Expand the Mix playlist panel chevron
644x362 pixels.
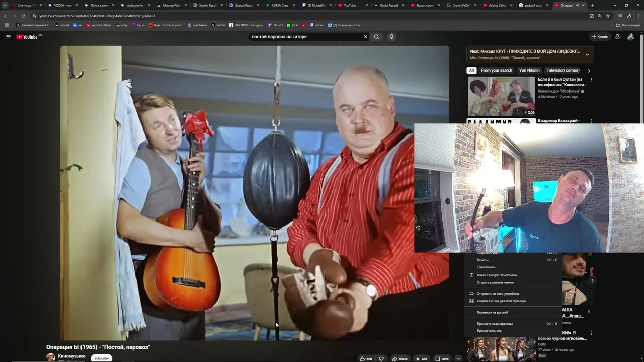pos(587,54)
